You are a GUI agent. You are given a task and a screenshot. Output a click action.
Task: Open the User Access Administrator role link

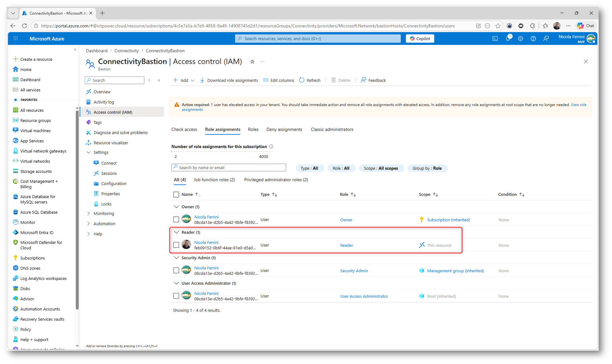[x=364, y=296]
